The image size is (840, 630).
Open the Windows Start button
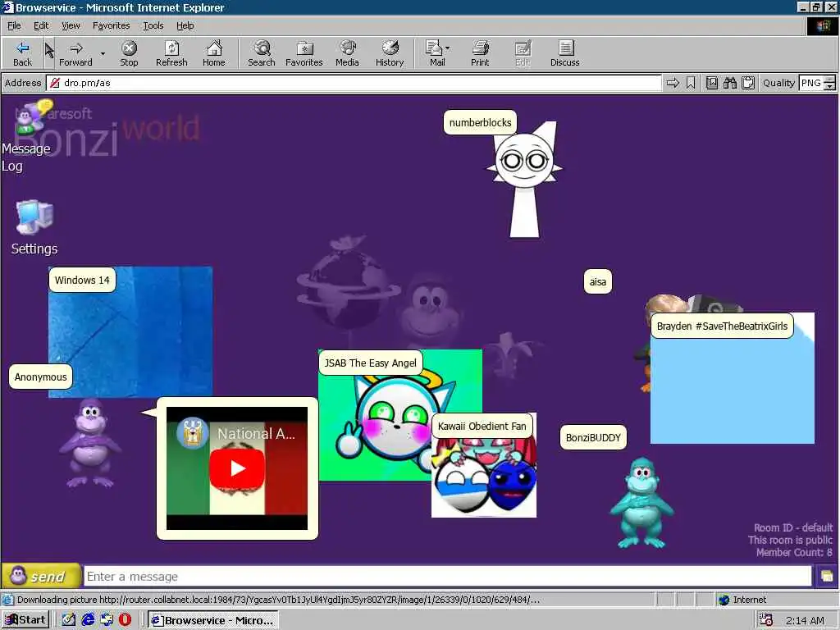25,620
